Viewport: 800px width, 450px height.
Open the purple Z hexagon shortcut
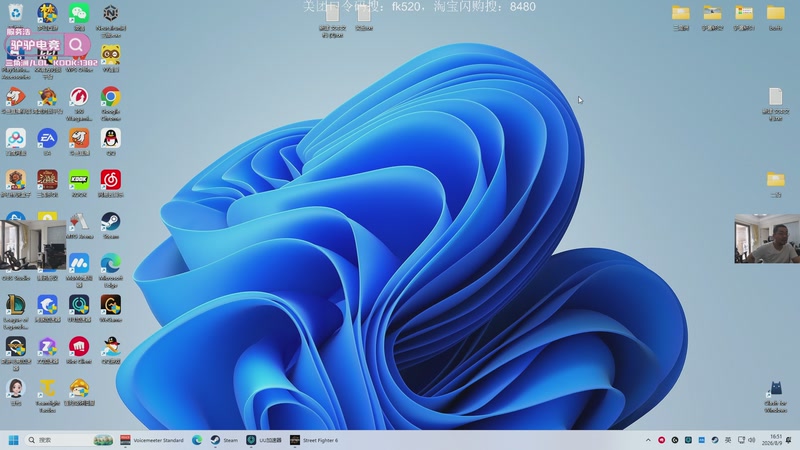point(47,347)
